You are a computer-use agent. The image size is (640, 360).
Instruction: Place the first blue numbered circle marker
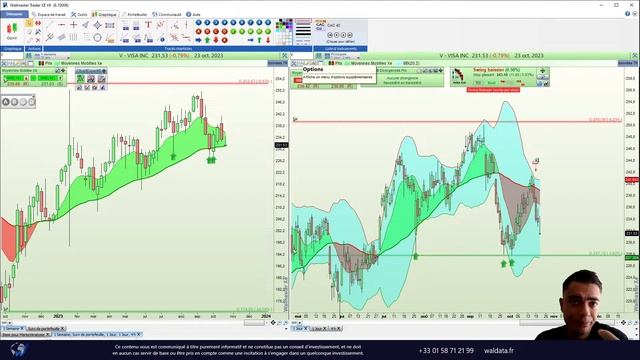point(198,22)
